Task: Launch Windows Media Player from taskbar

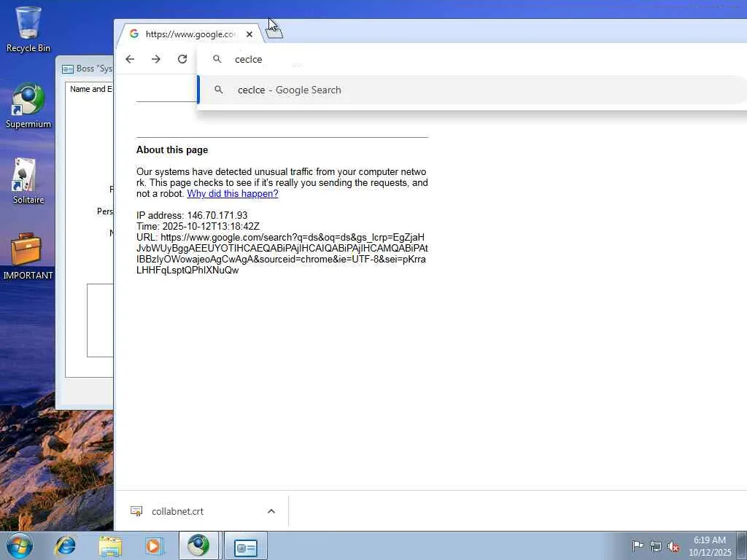Action: [153, 545]
